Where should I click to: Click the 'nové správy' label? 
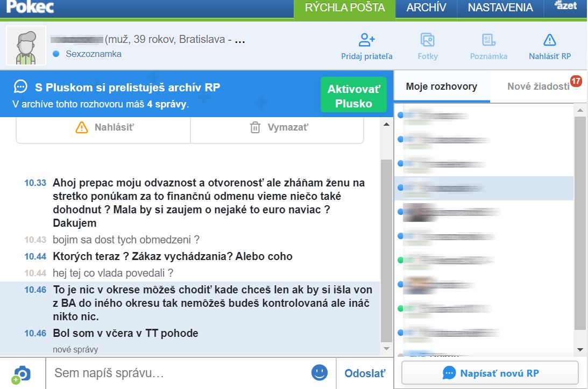pos(75,350)
